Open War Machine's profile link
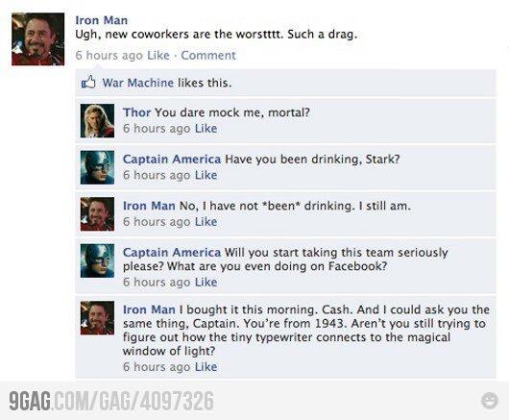 (x=138, y=83)
